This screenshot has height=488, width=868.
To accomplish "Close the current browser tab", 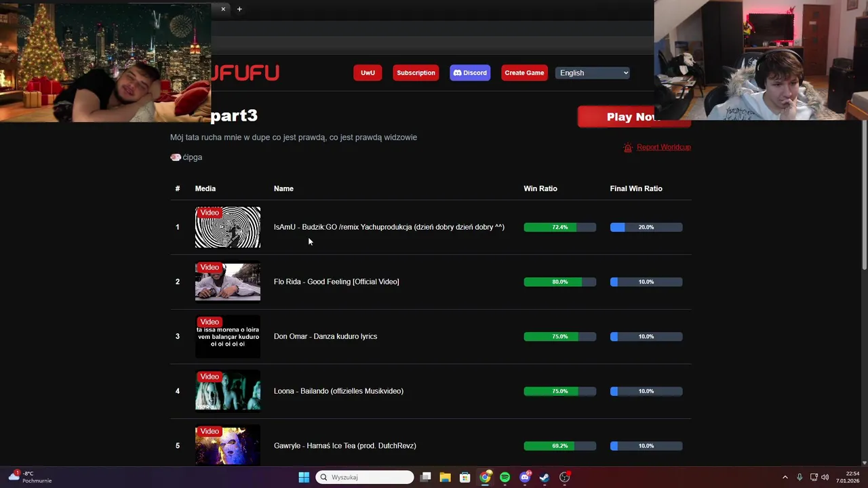I will click(223, 9).
